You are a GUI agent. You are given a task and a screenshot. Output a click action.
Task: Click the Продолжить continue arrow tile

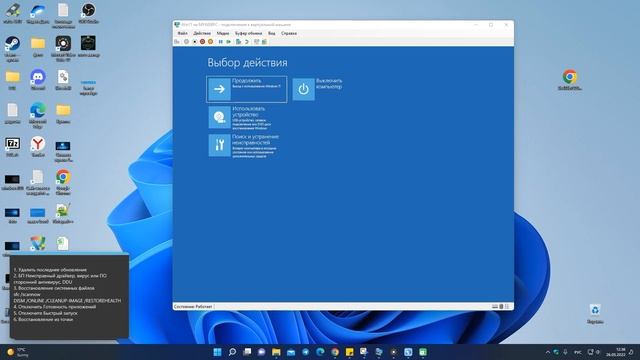247,89
